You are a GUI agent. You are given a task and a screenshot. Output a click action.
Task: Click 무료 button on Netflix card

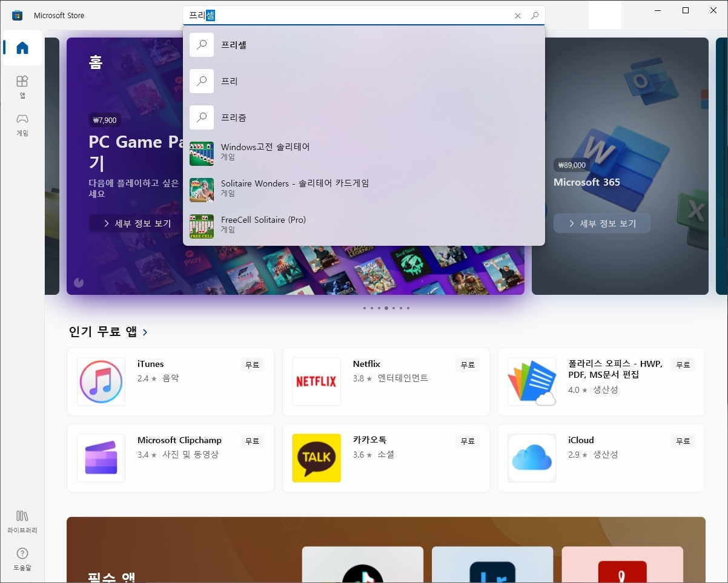coord(468,365)
